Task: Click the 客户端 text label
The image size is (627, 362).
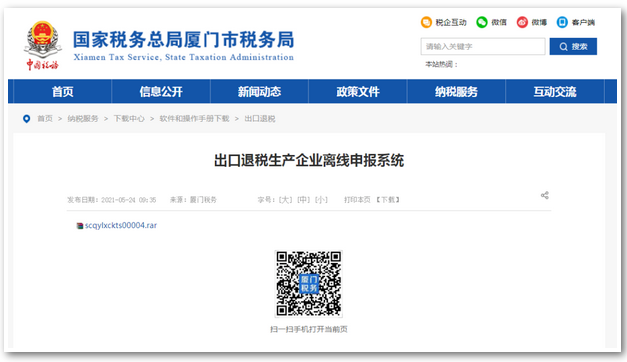Action: [583, 22]
